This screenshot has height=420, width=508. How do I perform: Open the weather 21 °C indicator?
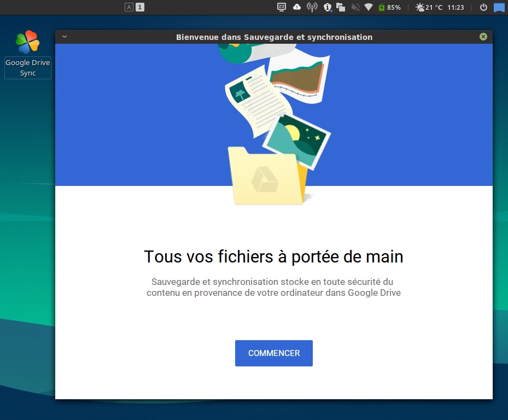[x=429, y=7]
